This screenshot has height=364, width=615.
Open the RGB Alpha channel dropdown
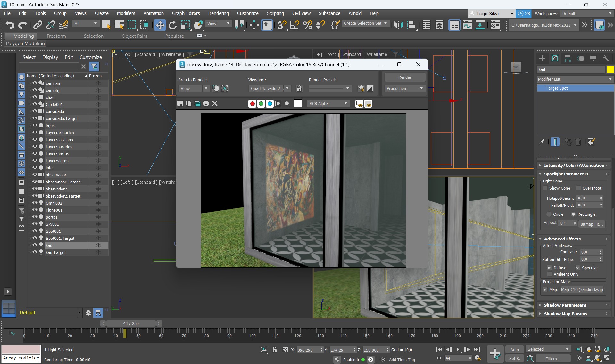pos(328,103)
